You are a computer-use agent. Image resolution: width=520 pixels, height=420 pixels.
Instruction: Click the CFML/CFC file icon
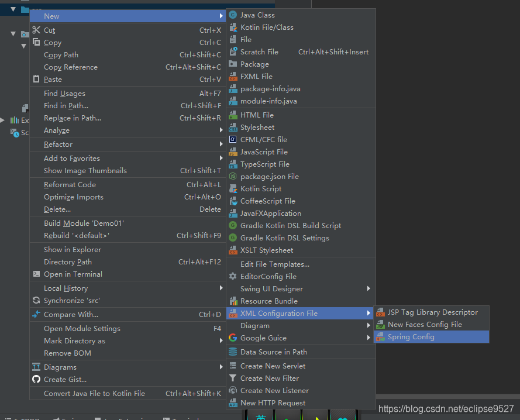[x=233, y=140]
